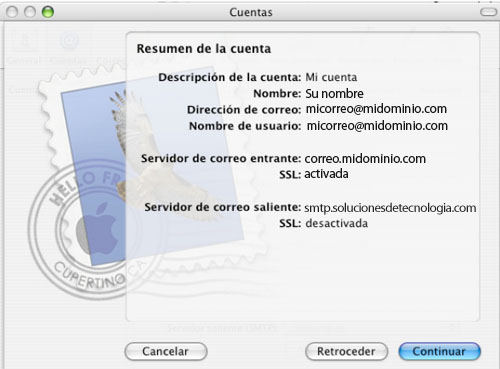Click the 'desactivada' SSL value
This screenshot has width=500, height=369.
coord(337,223)
